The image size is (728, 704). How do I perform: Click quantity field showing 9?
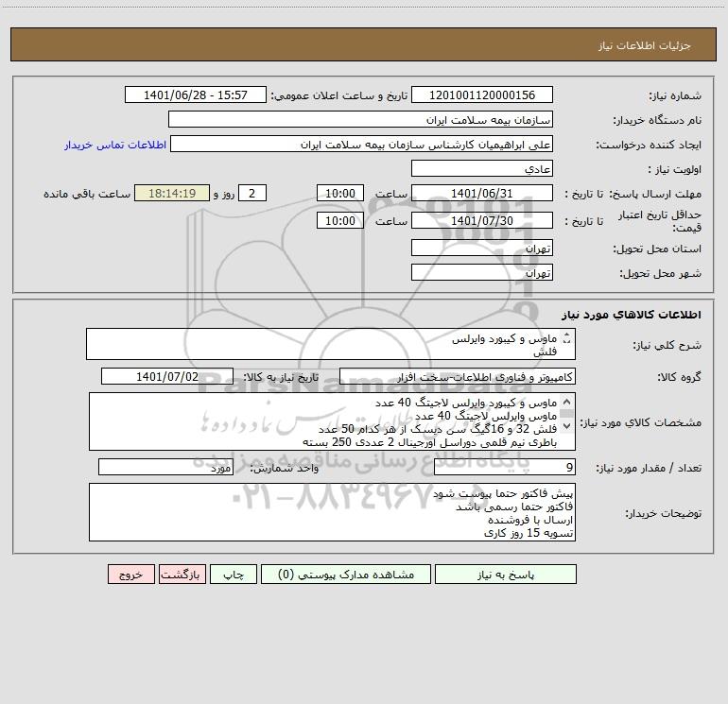point(505,467)
